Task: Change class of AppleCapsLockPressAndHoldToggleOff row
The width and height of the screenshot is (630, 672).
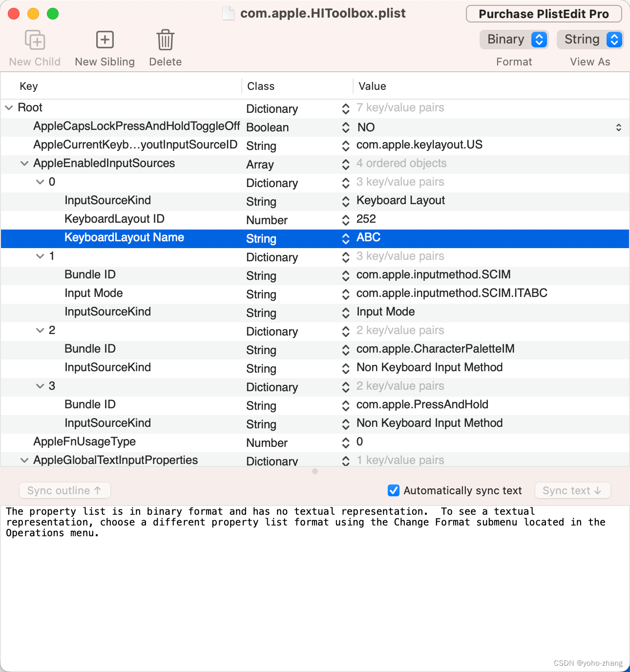Action: [346, 127]
